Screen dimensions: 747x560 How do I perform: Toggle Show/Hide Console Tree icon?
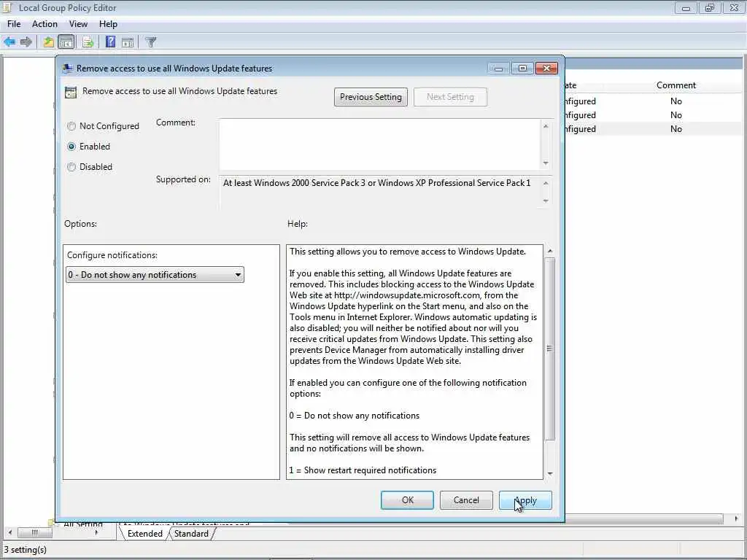tap(66, 42)
